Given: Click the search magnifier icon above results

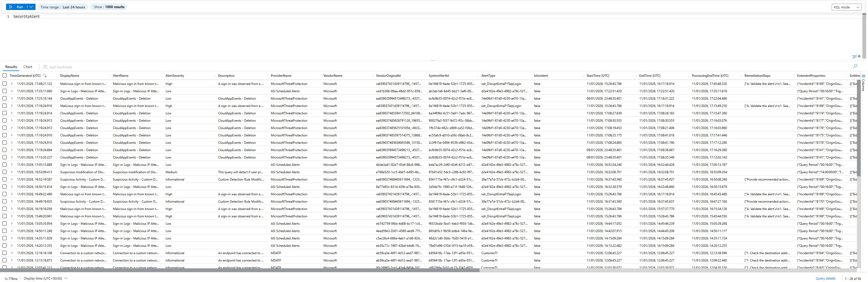Looking at the screenshot, I should 855,66.
